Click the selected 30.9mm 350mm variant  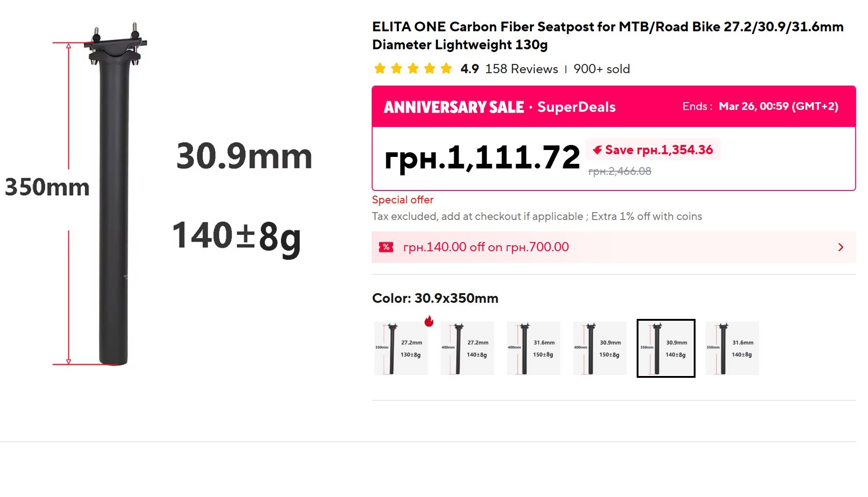[666, 348]
